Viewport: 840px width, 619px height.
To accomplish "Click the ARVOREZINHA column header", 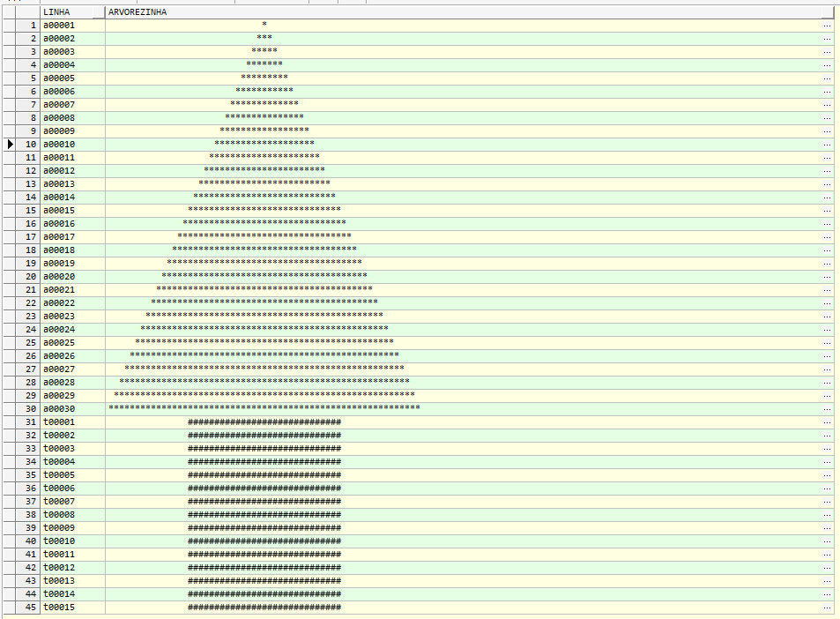I will [x=137, y=12].
